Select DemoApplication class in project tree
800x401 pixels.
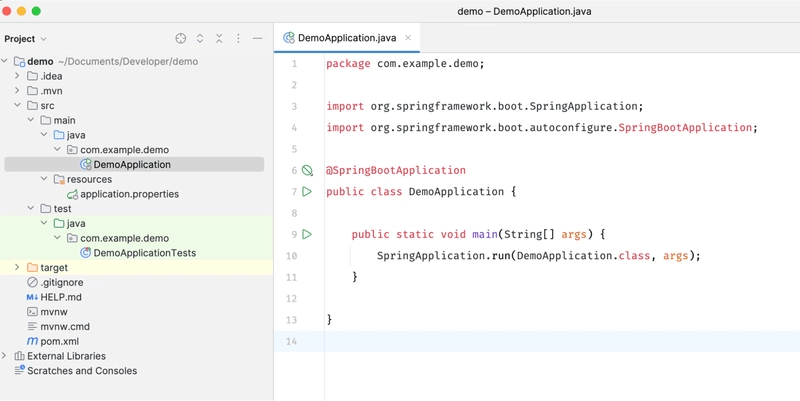(132, 164)
